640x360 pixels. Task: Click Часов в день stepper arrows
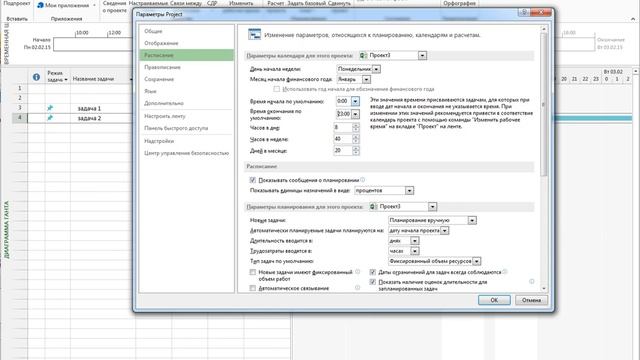coord(356,128)
